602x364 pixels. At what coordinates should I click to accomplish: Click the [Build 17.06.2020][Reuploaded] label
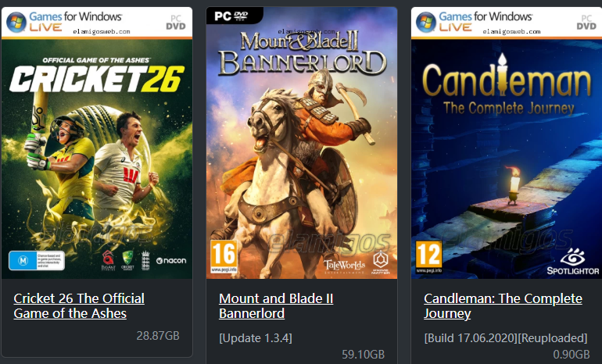[x=506, y=338]
